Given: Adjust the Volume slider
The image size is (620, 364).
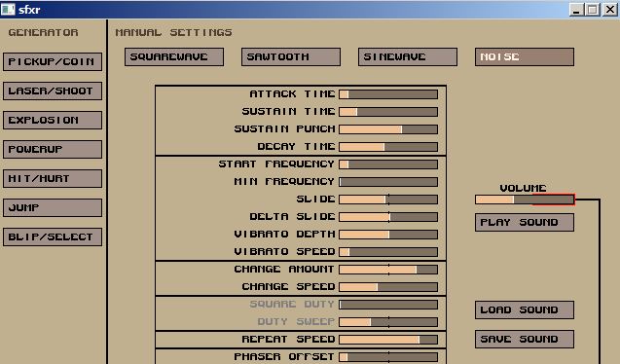Looking at the screenshot, I should click(x=525, y=200).
